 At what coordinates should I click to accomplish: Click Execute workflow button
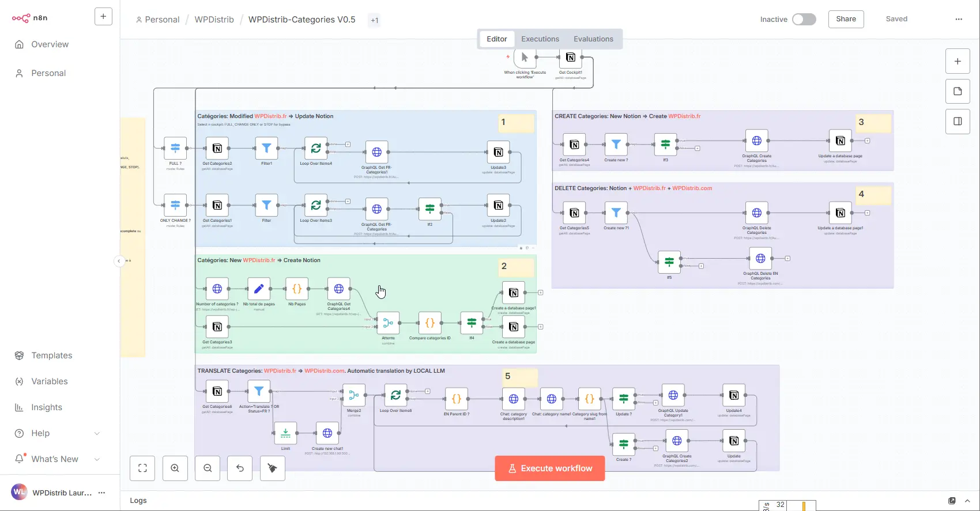point(550,468)
